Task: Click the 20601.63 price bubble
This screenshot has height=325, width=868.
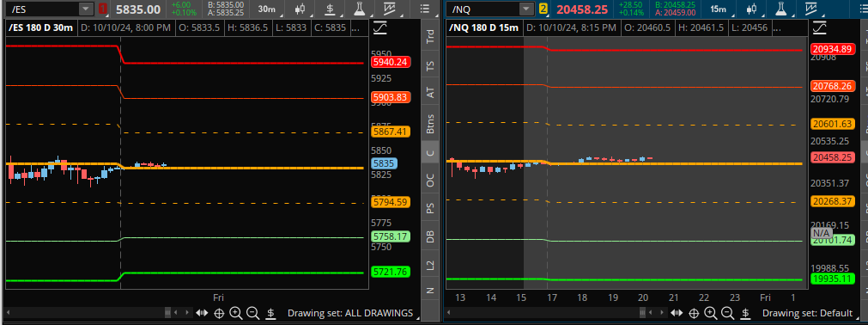Action: (x=833, y=124)
